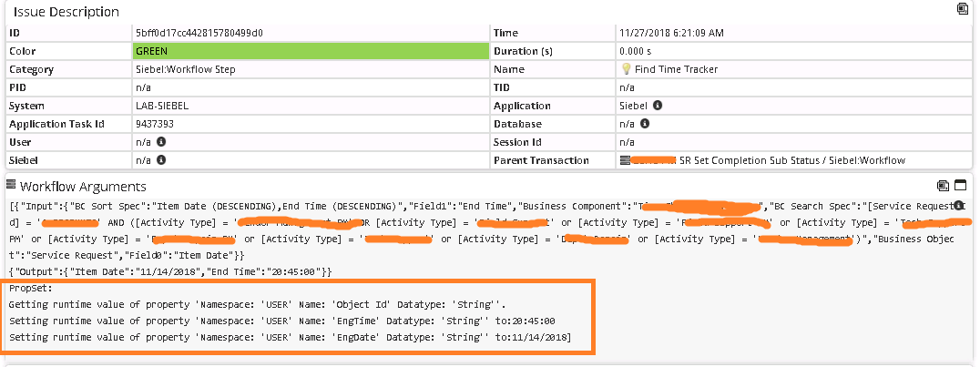Click the GREEN color cell
This screenshot has height=367, width=980.
coord(311,51)
